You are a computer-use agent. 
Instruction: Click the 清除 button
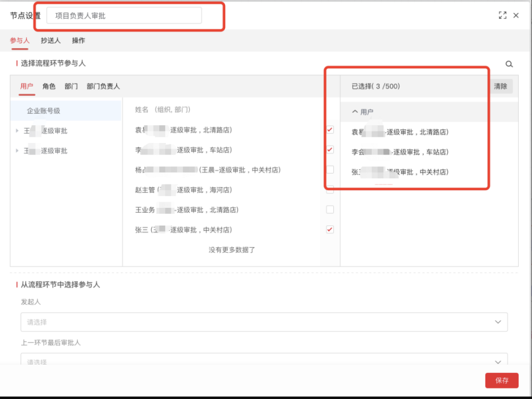pyautogui.click(x=500, y=86)
